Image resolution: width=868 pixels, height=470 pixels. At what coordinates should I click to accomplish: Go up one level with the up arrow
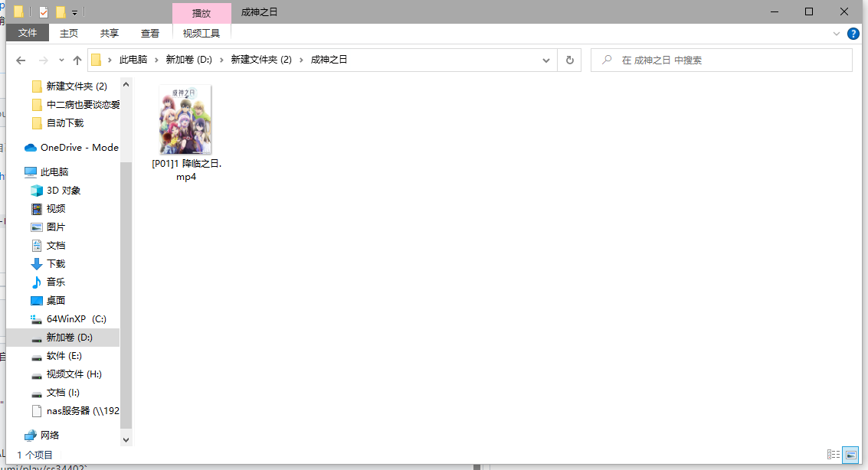77,60
